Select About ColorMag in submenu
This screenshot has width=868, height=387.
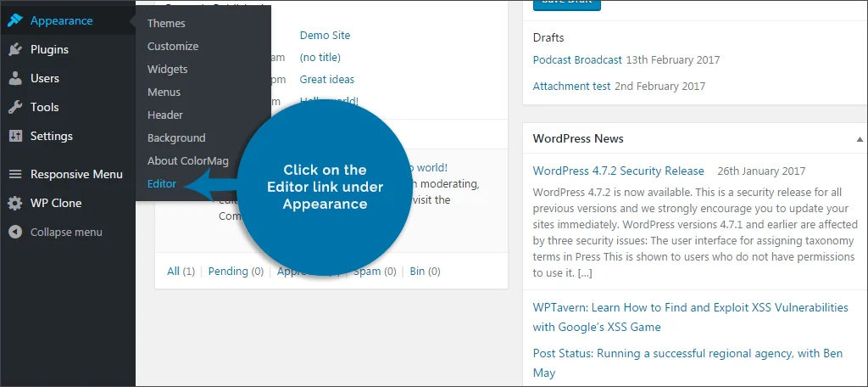[187, 160]
